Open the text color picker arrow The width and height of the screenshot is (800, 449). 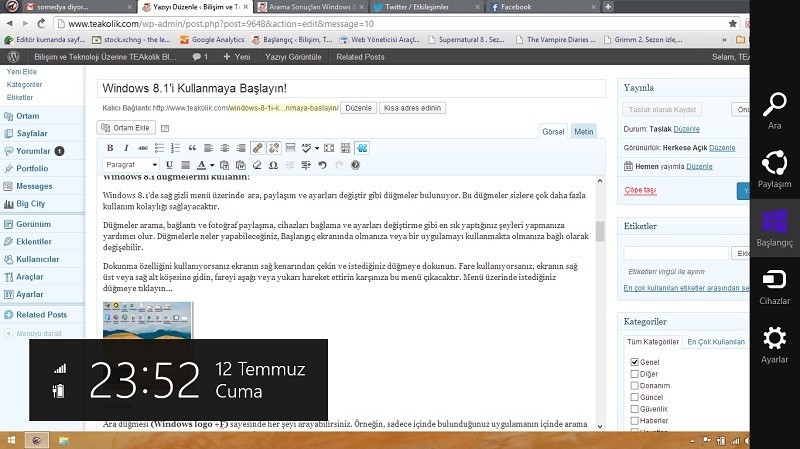(212, 165)
